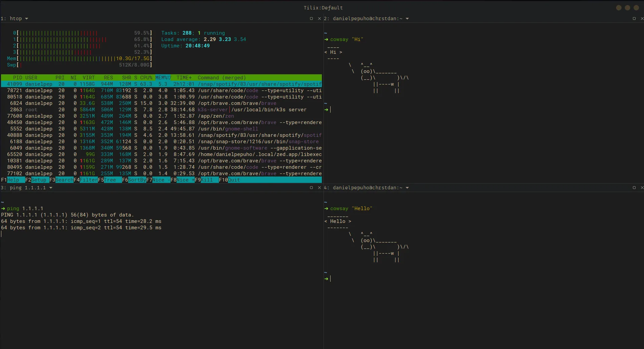The height and width of the screenshot is (349, 644).
Task: Select gnome-shell process row 5552
Action: [161, 129]
